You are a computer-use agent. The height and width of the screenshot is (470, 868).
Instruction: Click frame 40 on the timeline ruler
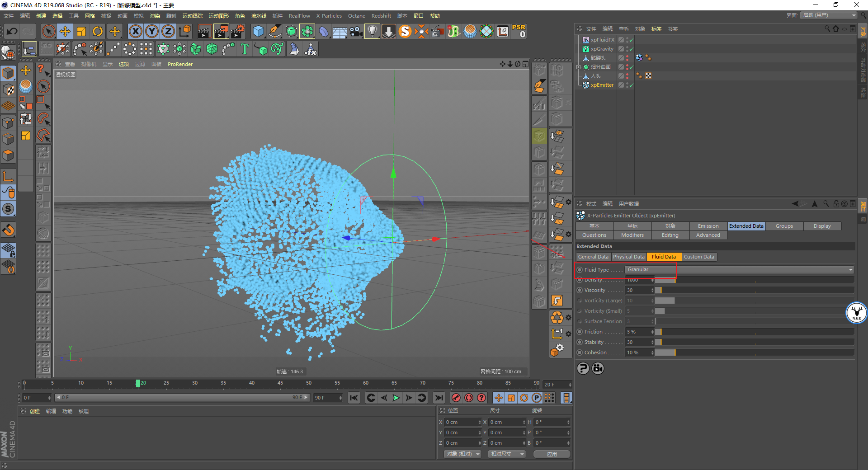pos(252,383)
